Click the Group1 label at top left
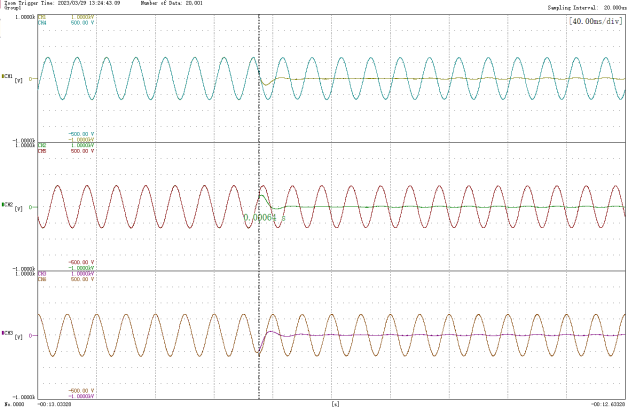 pos(13,9)
